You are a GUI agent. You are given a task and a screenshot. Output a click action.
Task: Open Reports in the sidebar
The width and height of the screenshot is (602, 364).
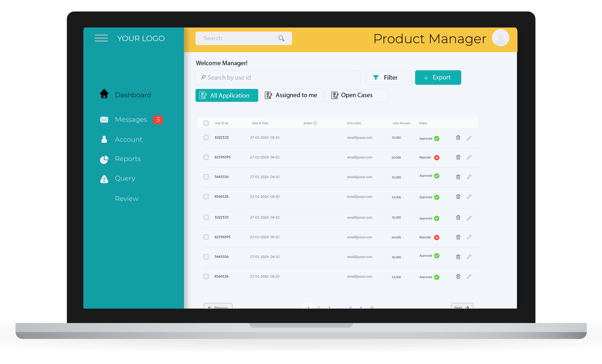point(128,159)
